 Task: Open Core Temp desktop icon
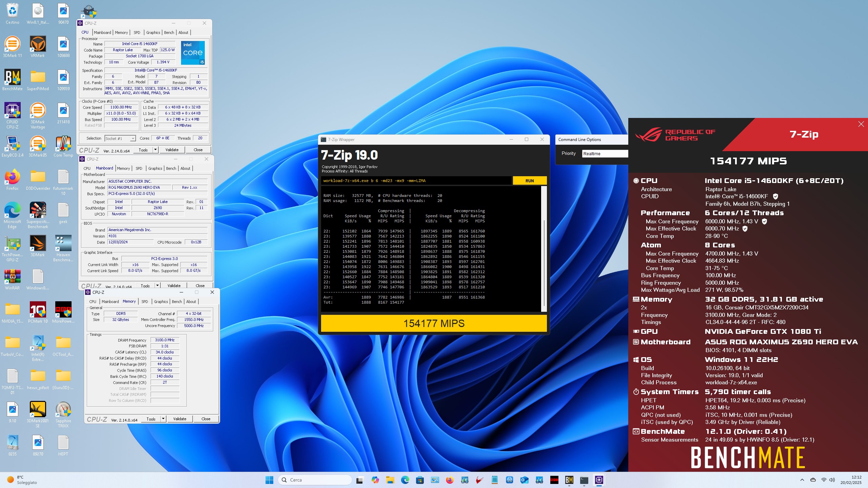(x=63, y=146)
